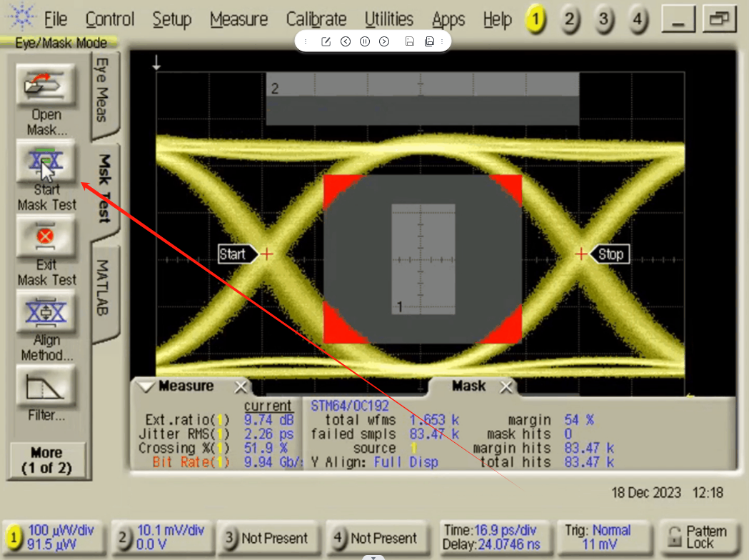Click the Open Mask folder icon
Image resolution: width=749 pixels, height=560 pixels.
[x=46, y=86]
